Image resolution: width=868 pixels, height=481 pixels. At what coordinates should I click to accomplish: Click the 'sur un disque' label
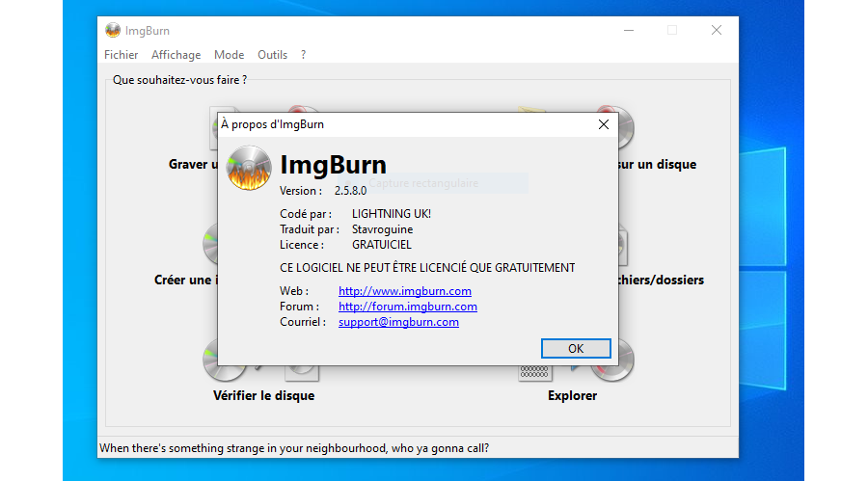click(x=657, y=165)
